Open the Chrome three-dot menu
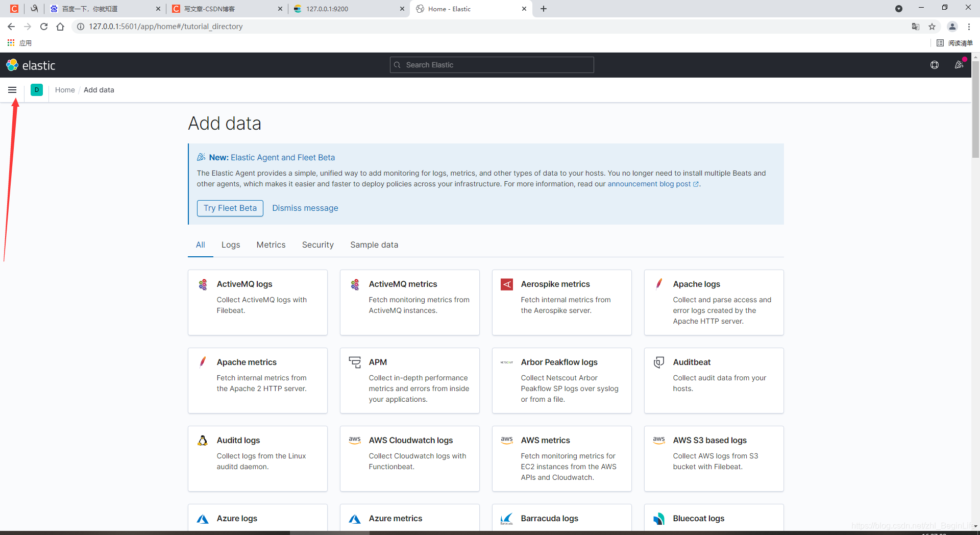The width and height of the screenshot is (980, 535). pyautogui.click(x=969, y=27)
